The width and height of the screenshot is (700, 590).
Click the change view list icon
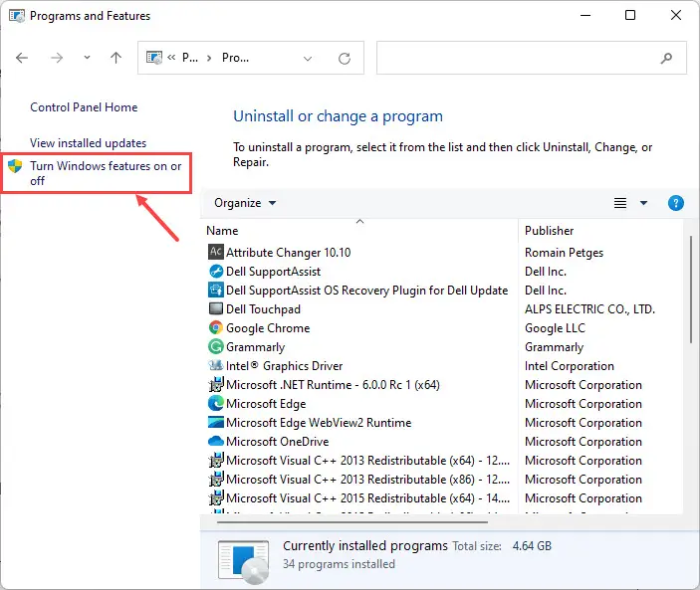pos(620,203)
